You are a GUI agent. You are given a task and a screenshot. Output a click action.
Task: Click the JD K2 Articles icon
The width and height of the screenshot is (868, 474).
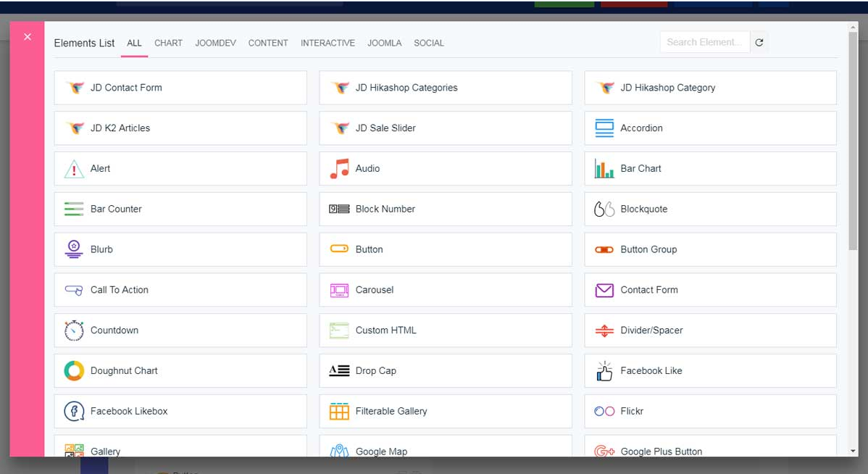[x=74, y=128]
